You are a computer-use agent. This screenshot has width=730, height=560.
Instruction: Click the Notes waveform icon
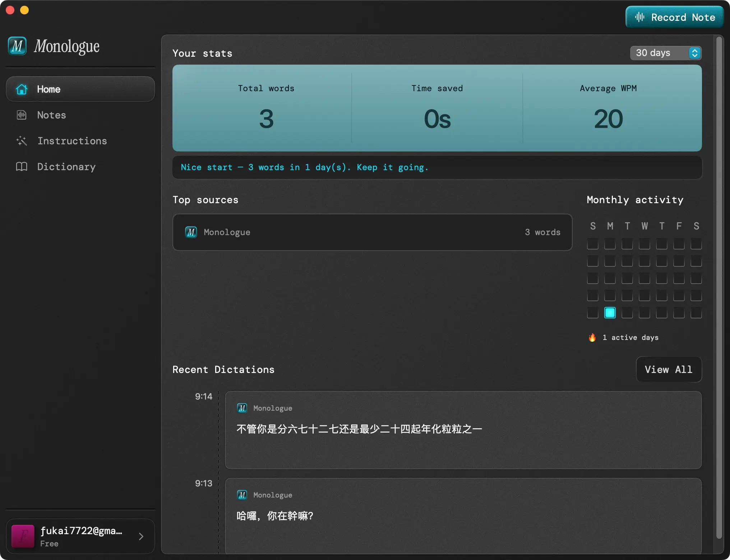point(22,115)
